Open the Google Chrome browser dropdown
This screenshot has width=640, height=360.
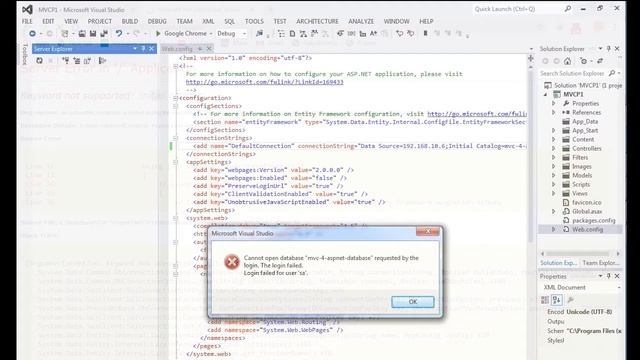click(x=211, y=34)
